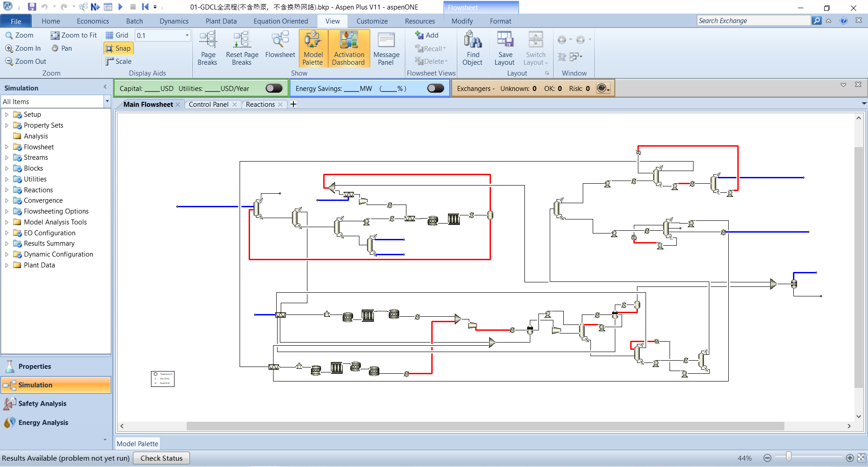Toggle the Scale display aid
The image size is (868, 467).
pos(118,62)
